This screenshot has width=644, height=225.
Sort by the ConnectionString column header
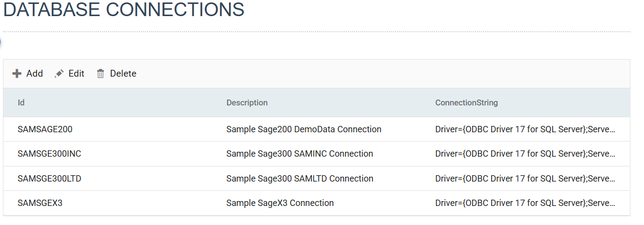click(466, 102)
